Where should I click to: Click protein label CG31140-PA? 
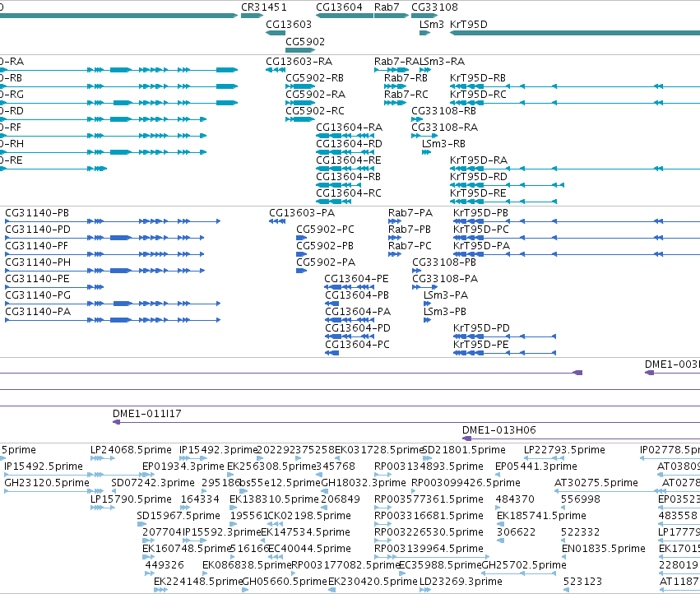[38, 312]
